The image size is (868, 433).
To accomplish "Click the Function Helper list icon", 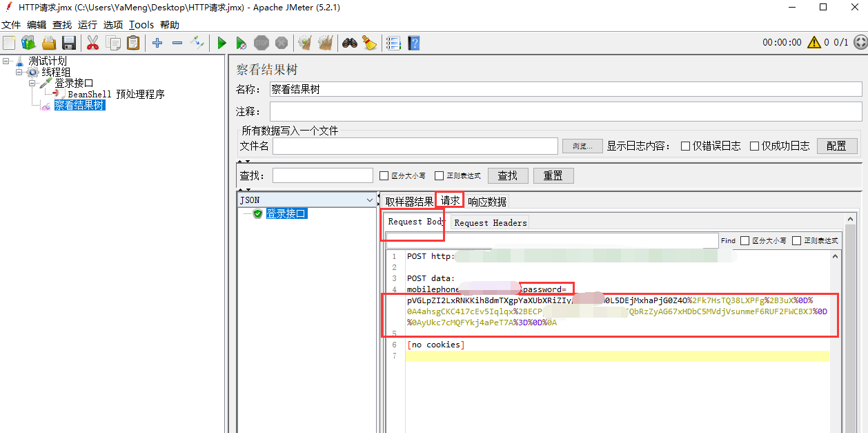I will click(393, 43).
